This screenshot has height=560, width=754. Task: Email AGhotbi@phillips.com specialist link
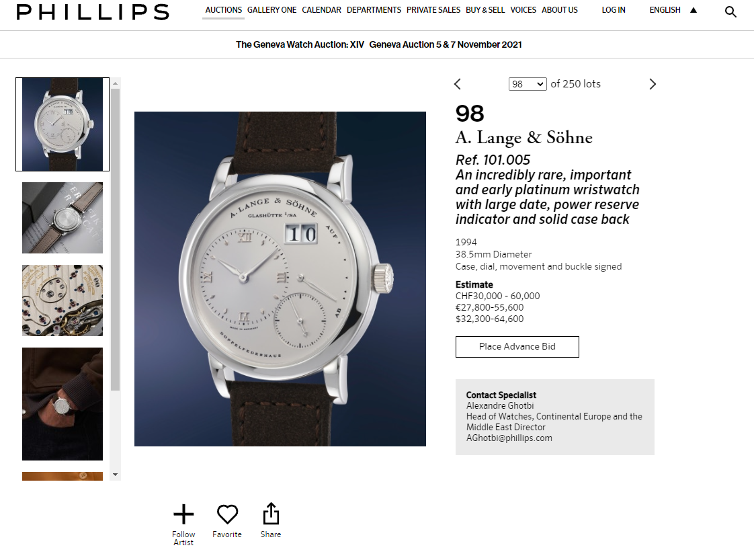509,438
